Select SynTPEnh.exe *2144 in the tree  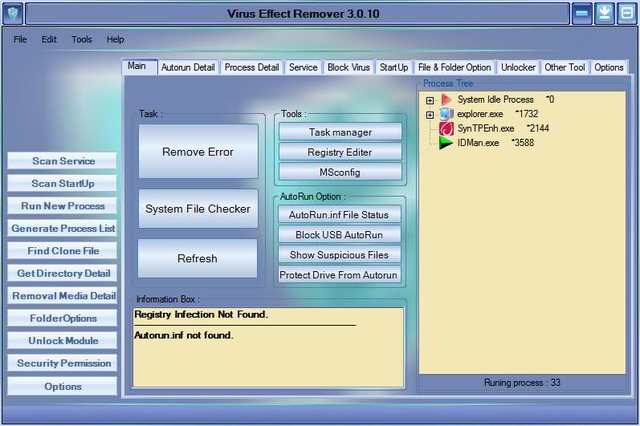[503, 128]
